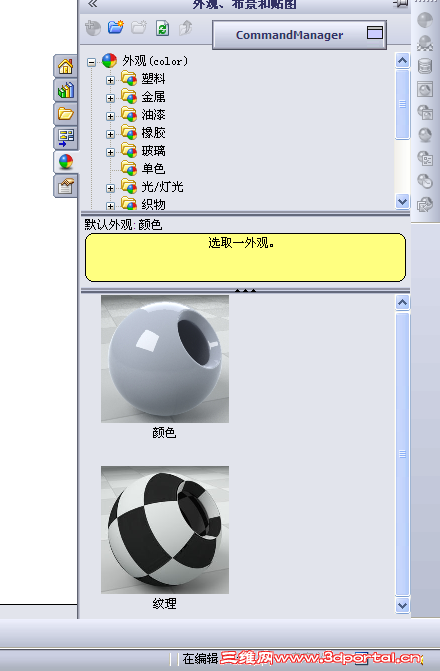Click the 在编辑 status bar text
440x671 pixels.
pos(200,659)
